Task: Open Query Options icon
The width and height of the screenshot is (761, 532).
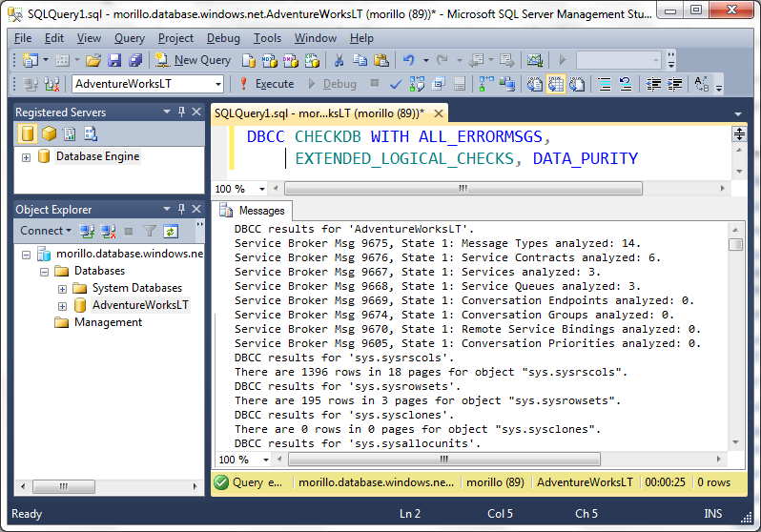Action: tap(439, 84)
